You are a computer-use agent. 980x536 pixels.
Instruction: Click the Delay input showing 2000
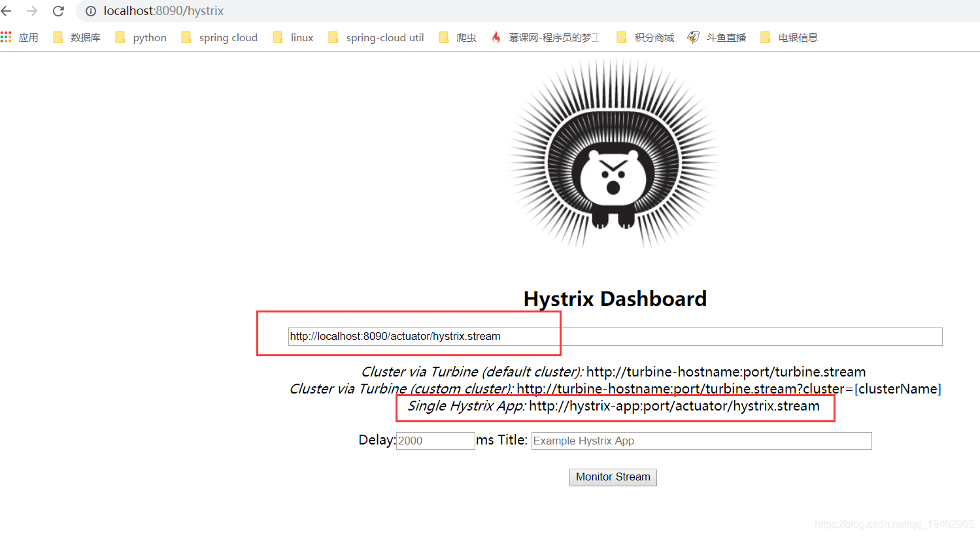click(435, 441)
